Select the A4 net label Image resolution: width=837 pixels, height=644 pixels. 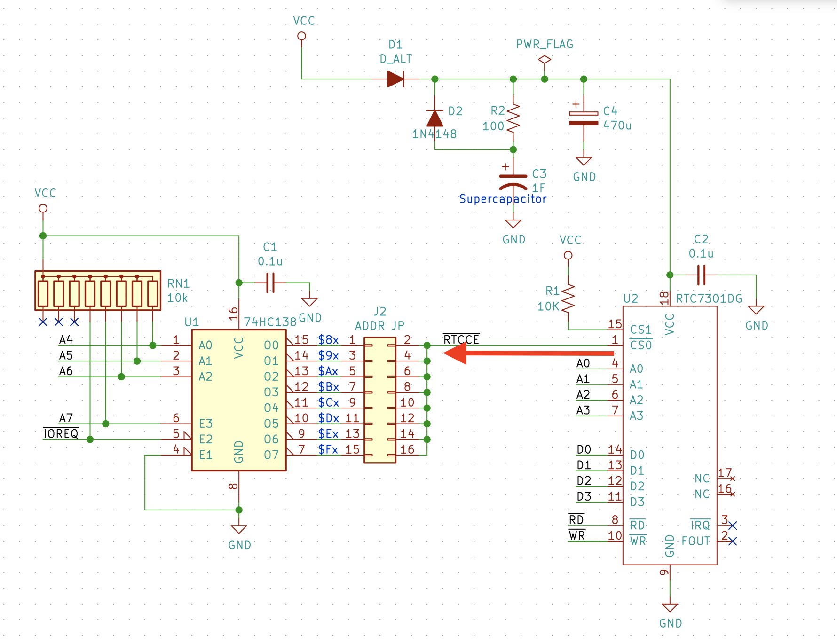click(x=66, y=339)
